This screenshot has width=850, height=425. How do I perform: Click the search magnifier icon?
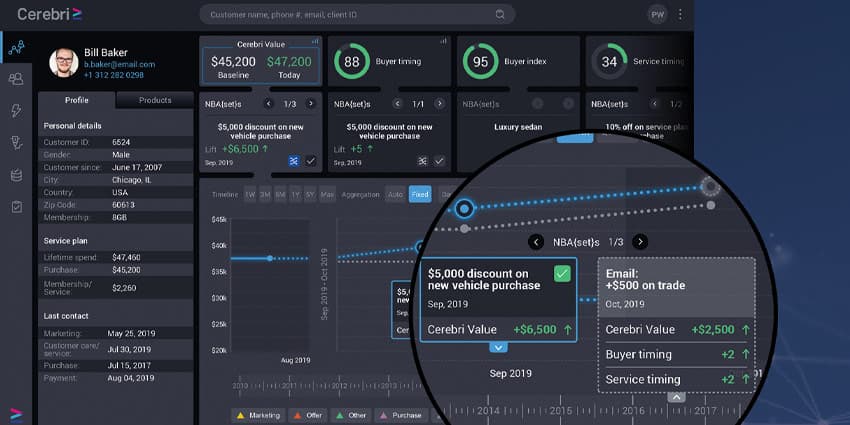point(500,15)
